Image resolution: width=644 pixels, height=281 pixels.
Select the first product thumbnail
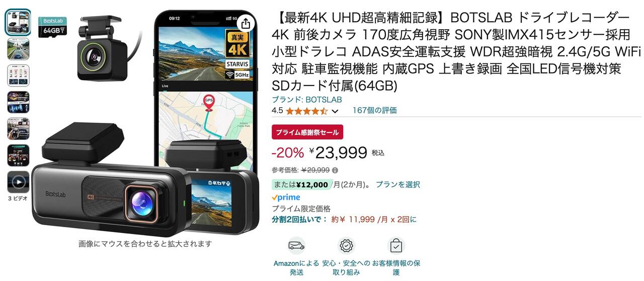tap(18, 22)
